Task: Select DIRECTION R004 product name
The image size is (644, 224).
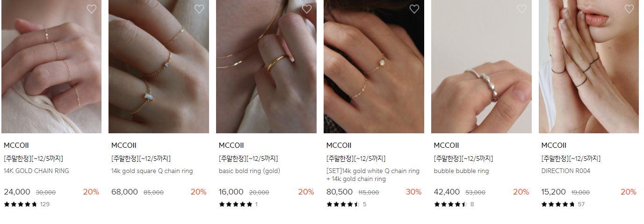Action: pyautogui.click(x=565, y=171)
